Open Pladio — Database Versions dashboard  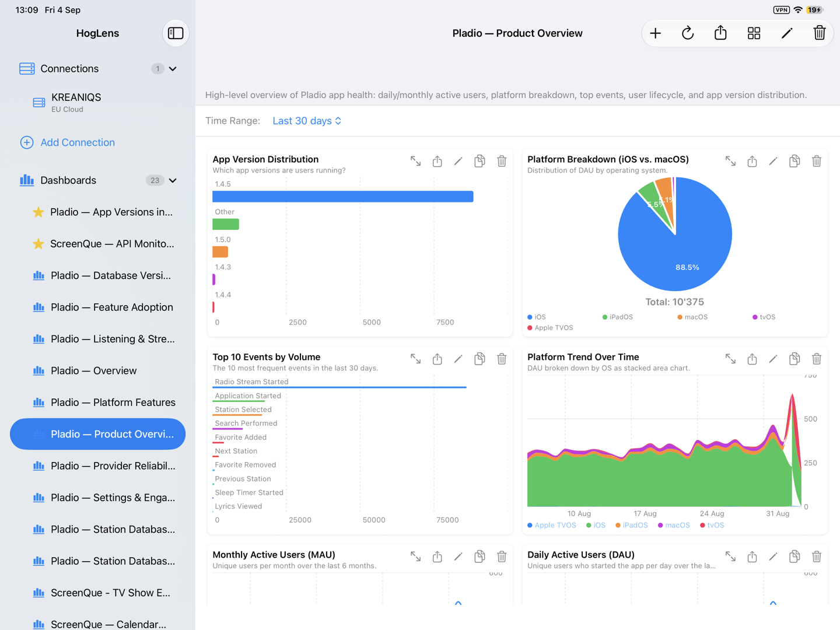click(97, 275)
